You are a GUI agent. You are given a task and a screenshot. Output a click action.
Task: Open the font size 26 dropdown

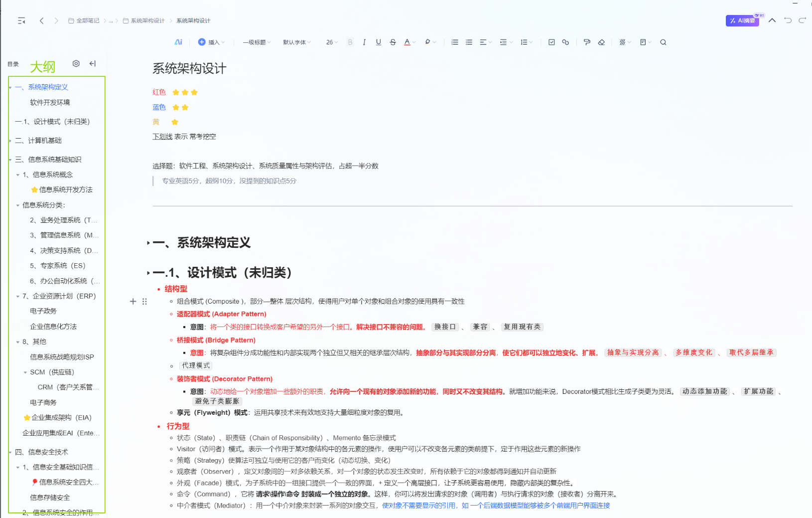click(x=332, y=42)
